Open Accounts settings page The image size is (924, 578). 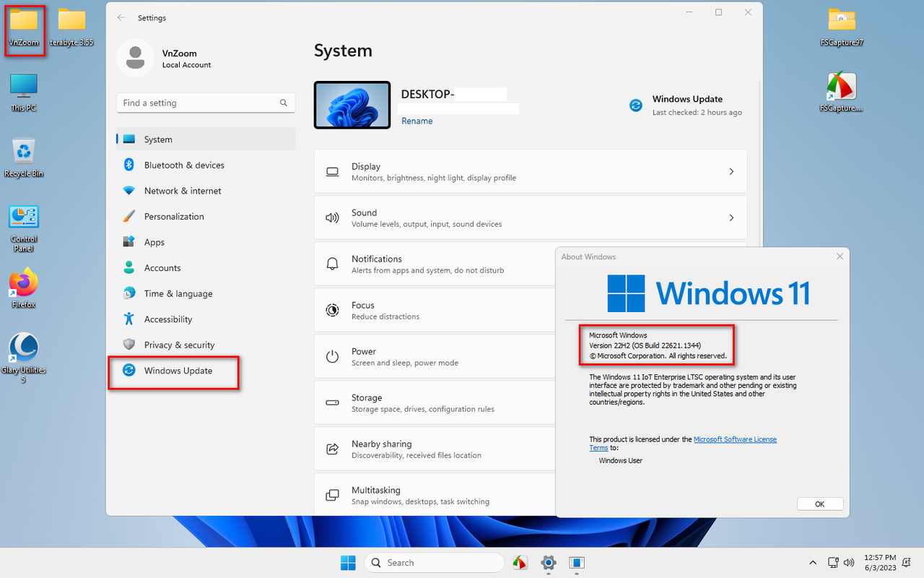coord(206,267)
